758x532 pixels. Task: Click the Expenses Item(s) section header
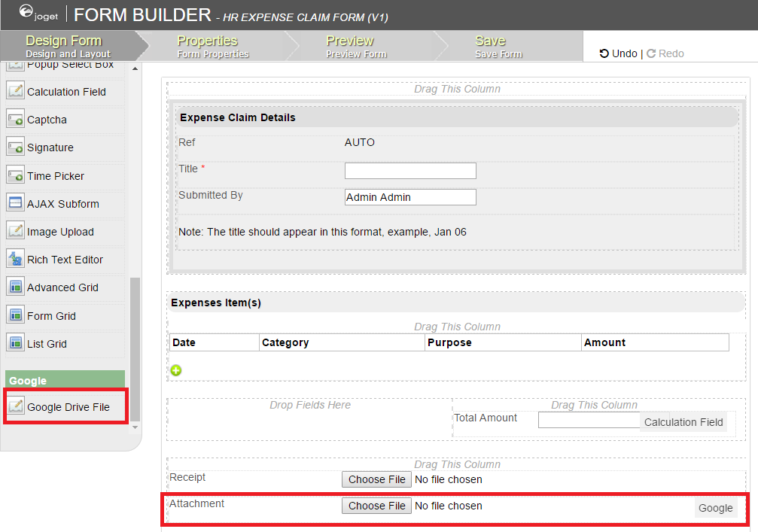coord(457,302)
